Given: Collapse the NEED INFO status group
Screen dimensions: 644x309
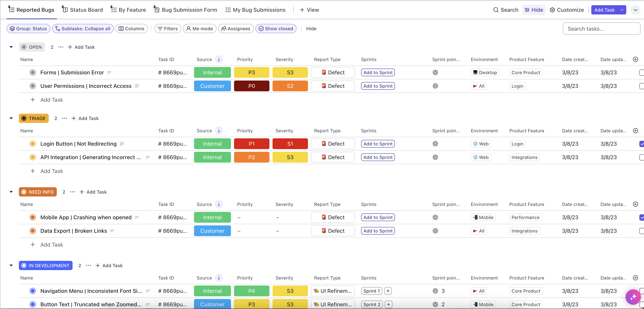Looking at the screenshot, I should tap(11, 192).
